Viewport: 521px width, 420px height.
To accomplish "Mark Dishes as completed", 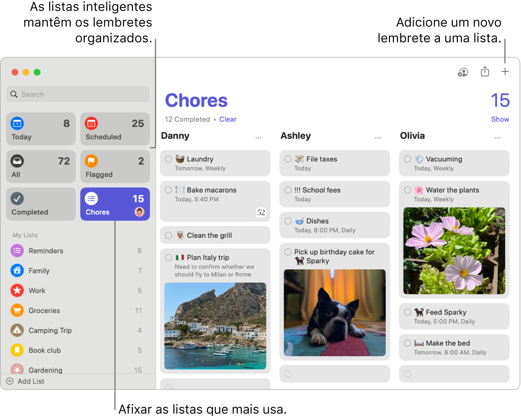I will 288,221.
